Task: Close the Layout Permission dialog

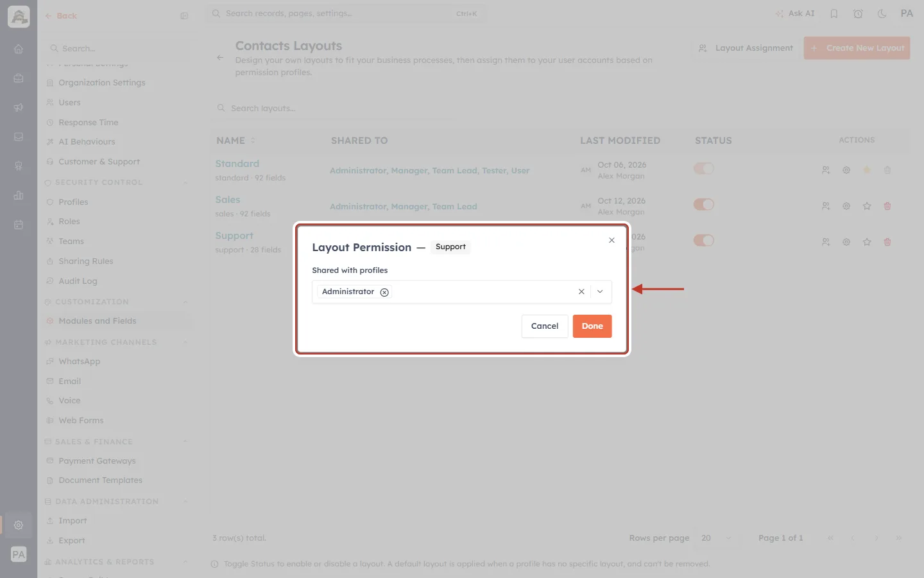Action: click(612, 240)
